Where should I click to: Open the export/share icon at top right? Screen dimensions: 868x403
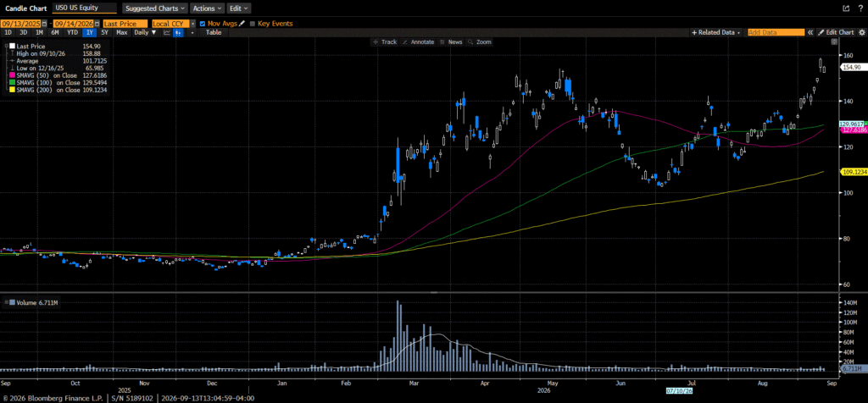click(x=845, y=8)
